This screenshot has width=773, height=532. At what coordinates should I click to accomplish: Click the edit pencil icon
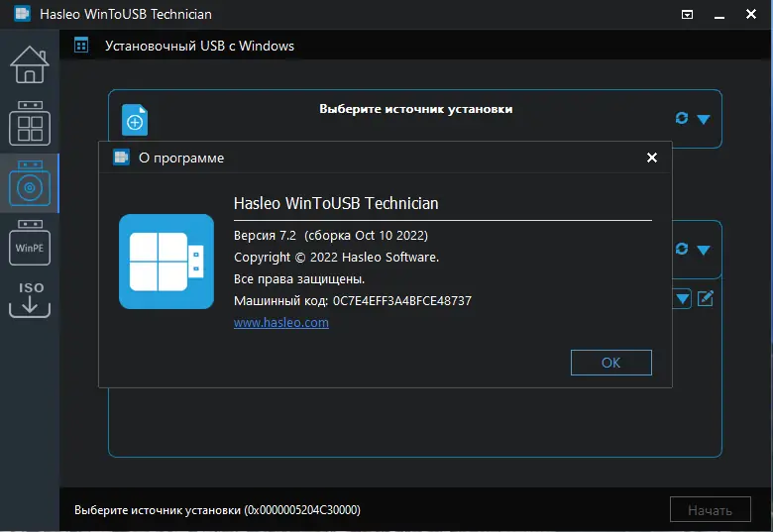[x=706, y=298]
